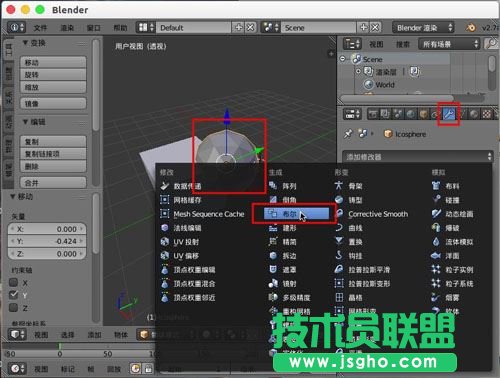Add new screen layout with plus button

239,27
